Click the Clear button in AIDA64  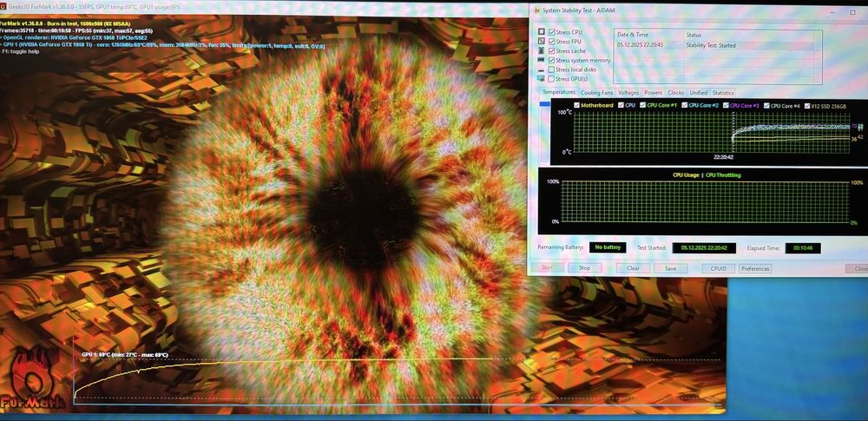(x=634, y=268)
